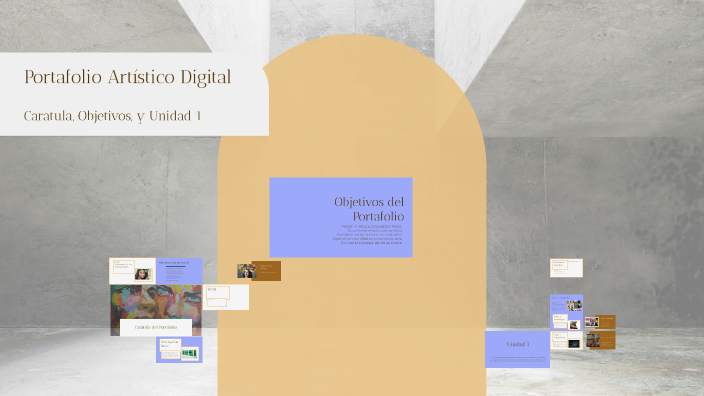Select the "Portafolio Artístico Digital" title
The width and height of the screenshot is (704, 396).
click(128, 77)
